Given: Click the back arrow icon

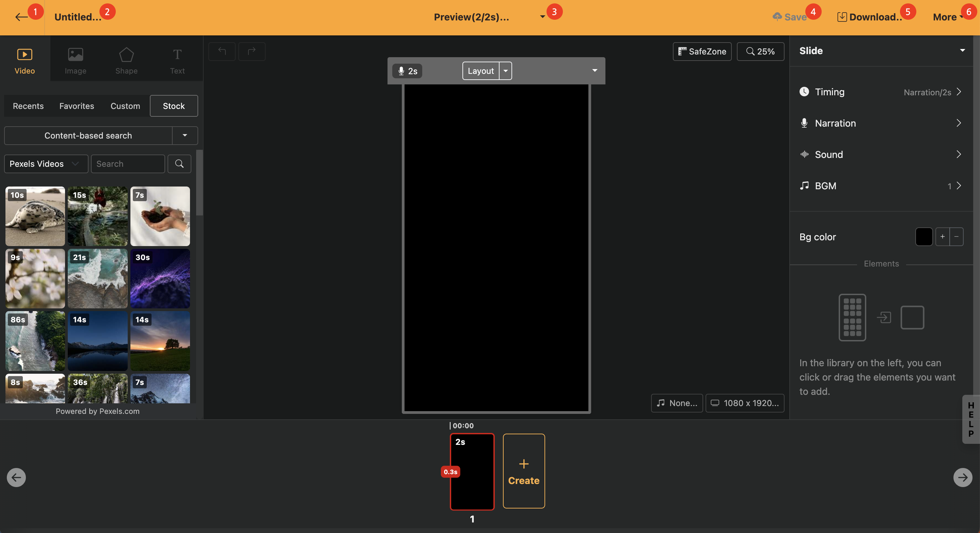Looking at the screenshot, I should pos(21,17).
